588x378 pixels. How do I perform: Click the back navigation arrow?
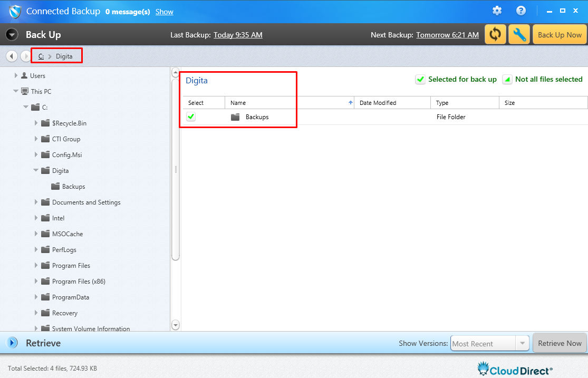[x=12, y=56]
